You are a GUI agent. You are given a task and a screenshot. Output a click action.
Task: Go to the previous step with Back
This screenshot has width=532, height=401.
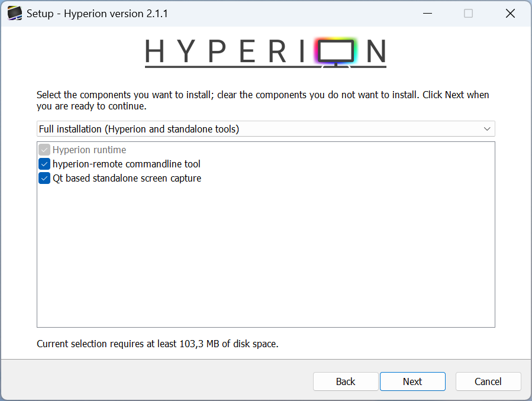[x=346, y=381]
